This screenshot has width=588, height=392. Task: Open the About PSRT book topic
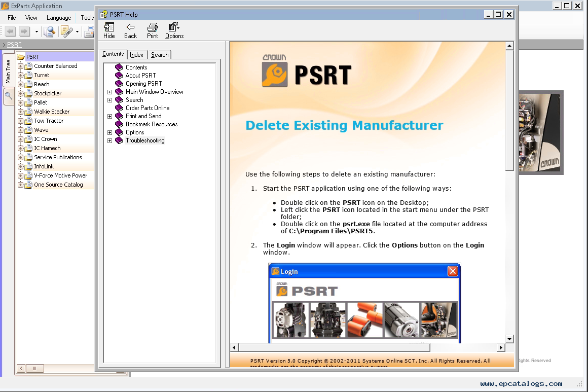140,76
